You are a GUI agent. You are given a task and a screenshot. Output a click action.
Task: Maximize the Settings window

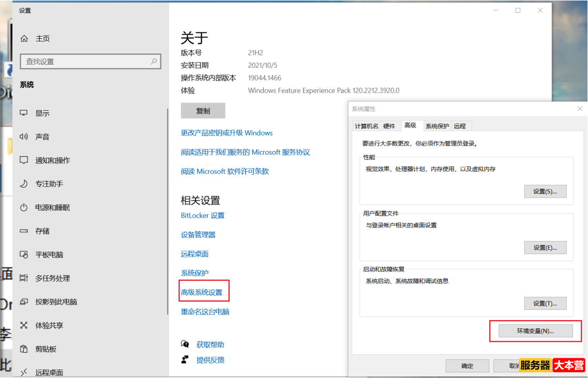tap(518, 10)
